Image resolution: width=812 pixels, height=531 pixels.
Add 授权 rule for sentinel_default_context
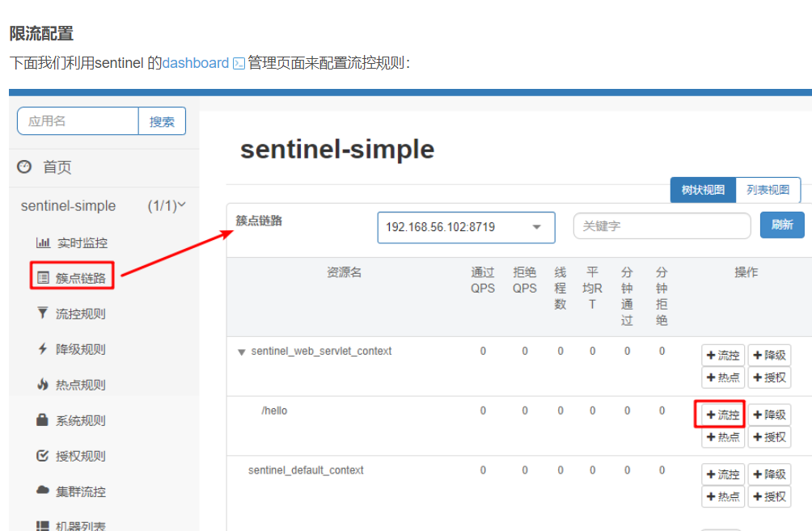coord(769,496)
